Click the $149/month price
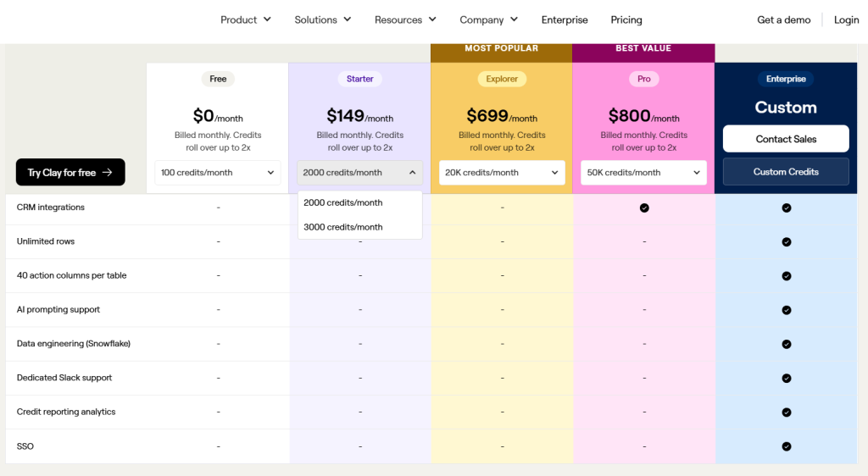The height and width of the screenshot is (476, 868). click(359, 116)
